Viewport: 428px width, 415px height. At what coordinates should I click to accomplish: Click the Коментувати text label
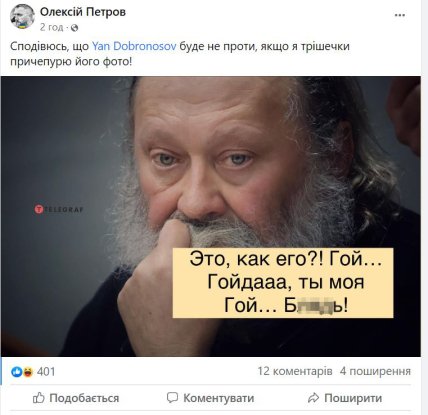(x=219, y=398)
